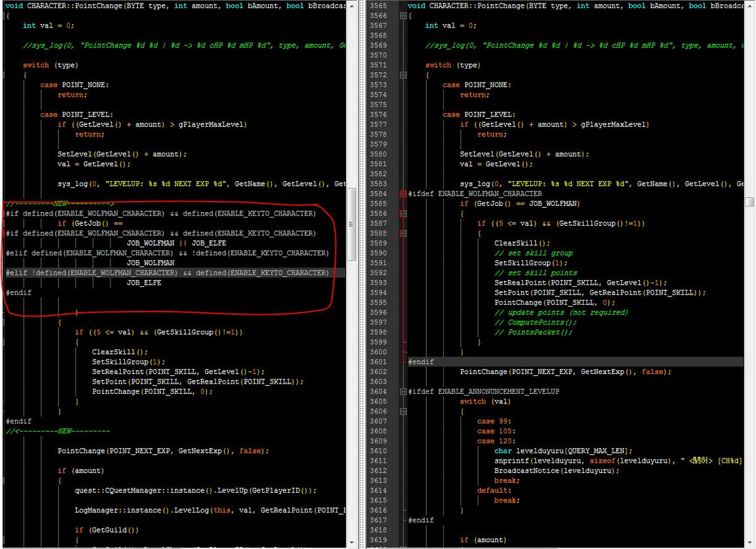Collapse the fold marker at line 3586
The image size is (756, 549).
tap(403, 213)
